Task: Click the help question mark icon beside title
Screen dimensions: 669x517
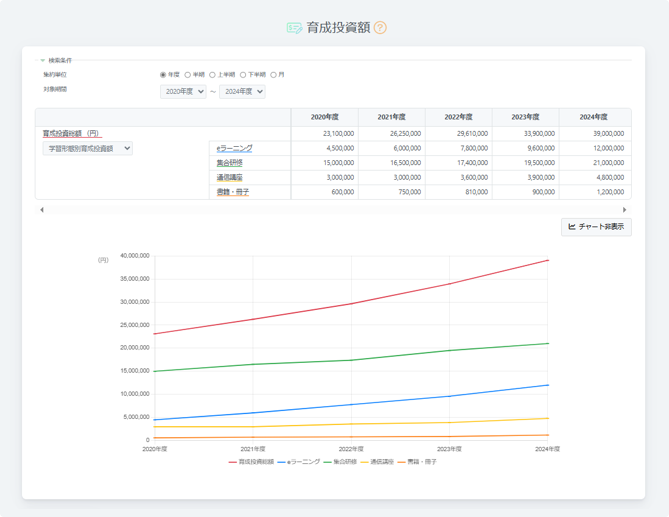Action: 380,28
